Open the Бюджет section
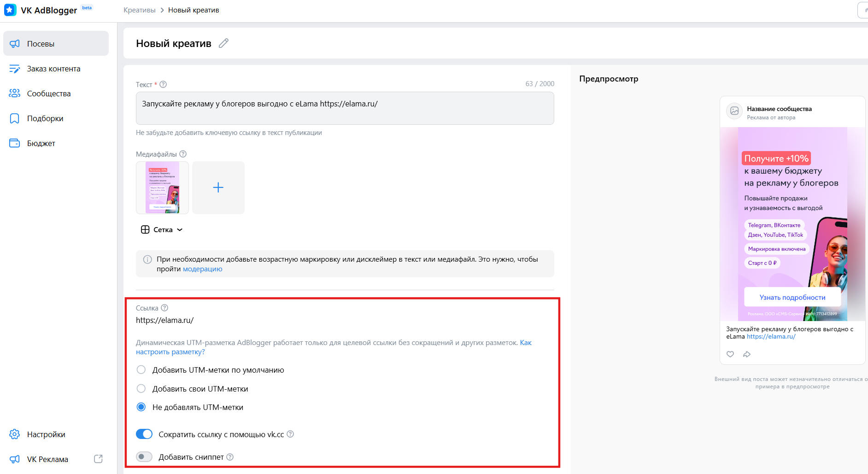The height and width of the screenshot is (474, 868). coord(42,143)
